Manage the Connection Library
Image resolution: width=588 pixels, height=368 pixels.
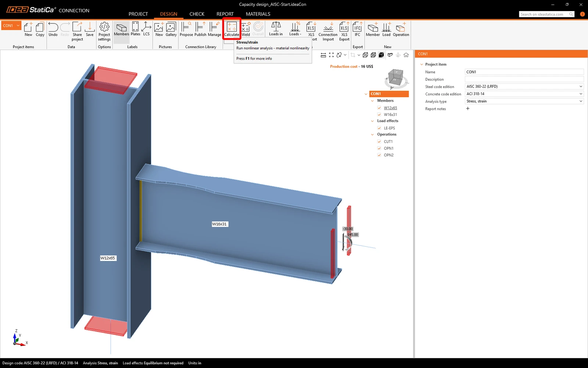[215, 29]
